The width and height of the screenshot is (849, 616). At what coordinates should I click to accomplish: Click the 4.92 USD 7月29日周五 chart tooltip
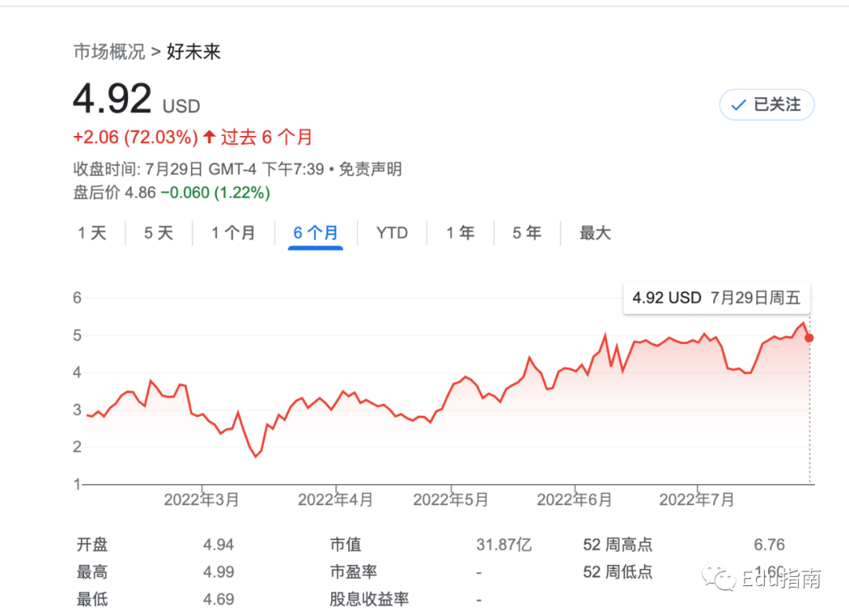pyautogui.click(x=716, y=298)
